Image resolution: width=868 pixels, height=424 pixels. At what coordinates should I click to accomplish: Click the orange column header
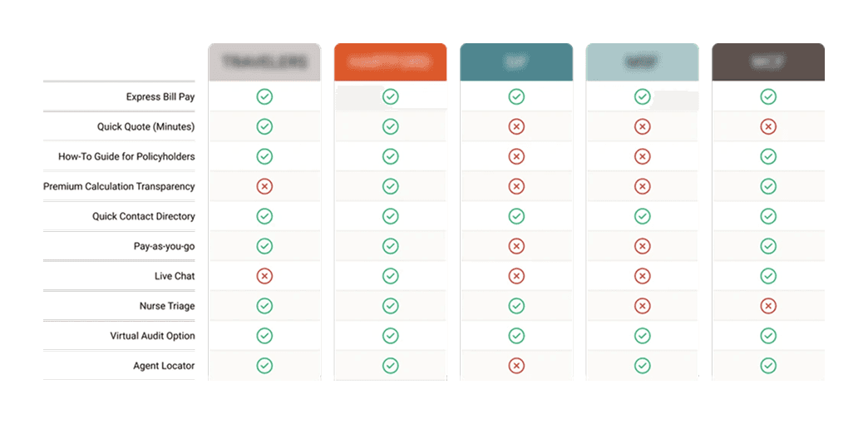pyautogui.click(x=390, y=62)
